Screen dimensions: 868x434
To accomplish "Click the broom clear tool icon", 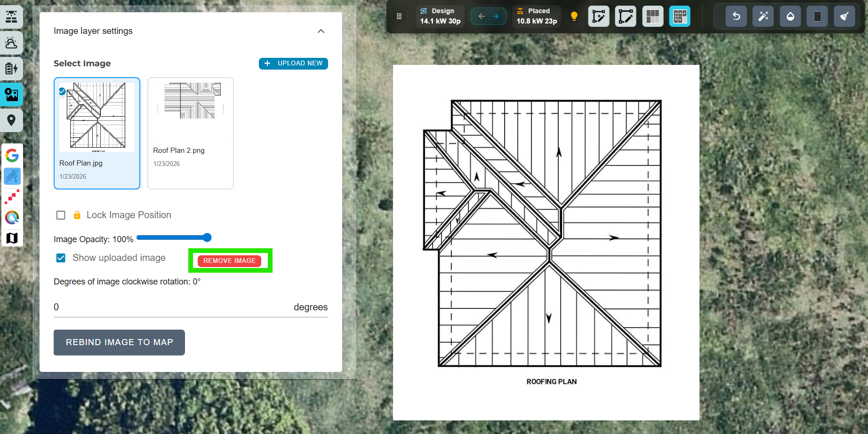I will 844,16.
